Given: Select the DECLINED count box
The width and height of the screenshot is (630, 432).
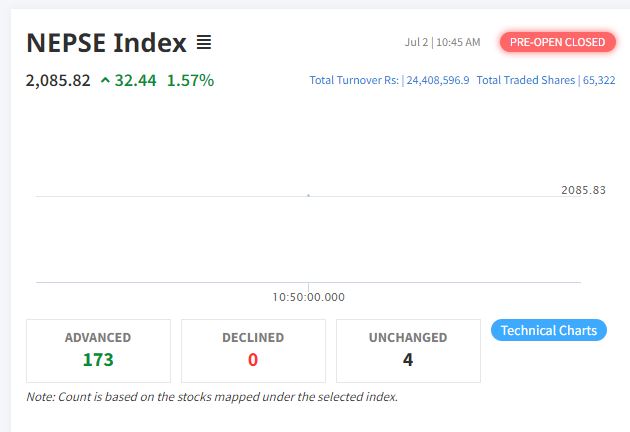Looking at the screenshot, I should pos(253,350).
